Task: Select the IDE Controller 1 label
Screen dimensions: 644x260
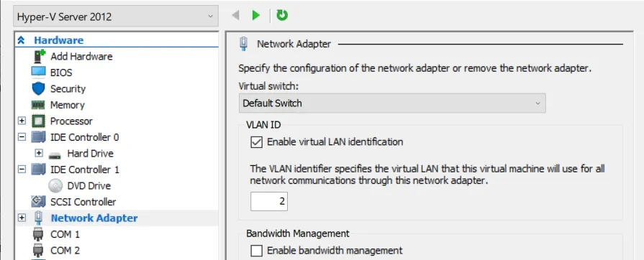Action: point(85,170)
